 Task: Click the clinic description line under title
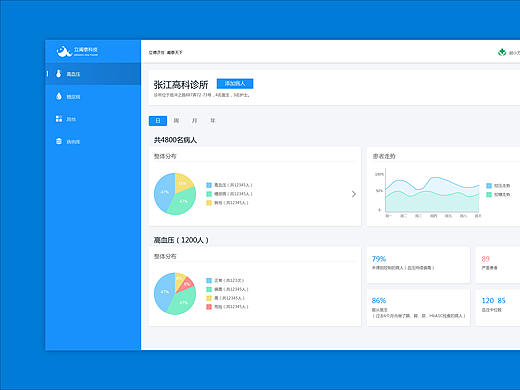click(x=202, y=95)
